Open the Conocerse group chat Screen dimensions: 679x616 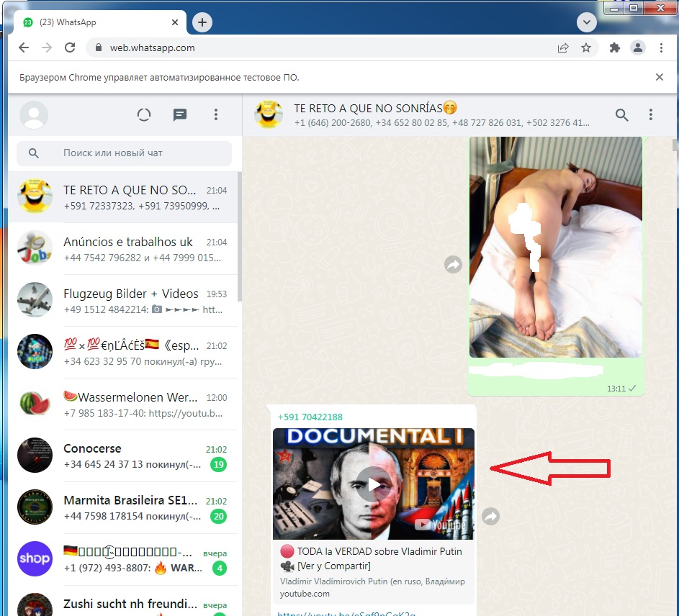123,456
